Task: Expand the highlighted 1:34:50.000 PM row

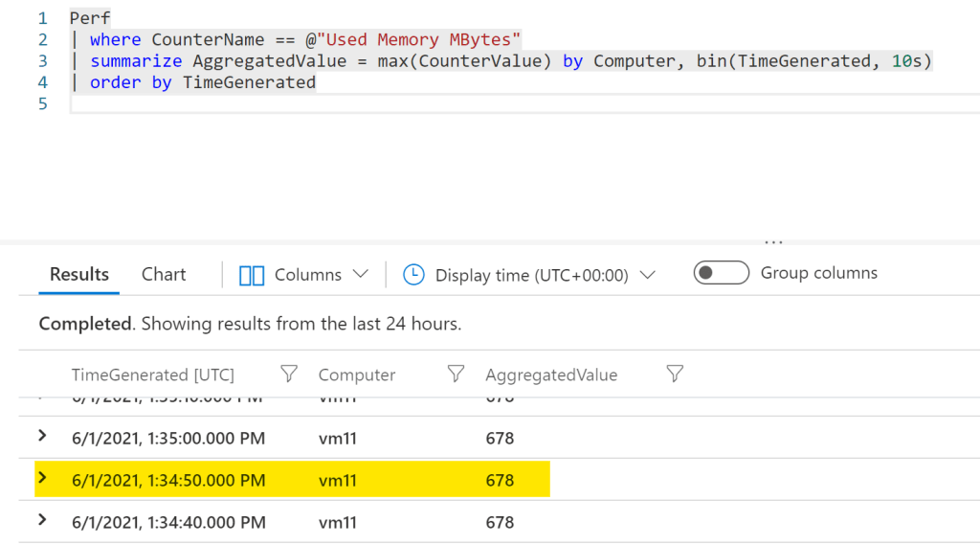Action: (42, 478)
